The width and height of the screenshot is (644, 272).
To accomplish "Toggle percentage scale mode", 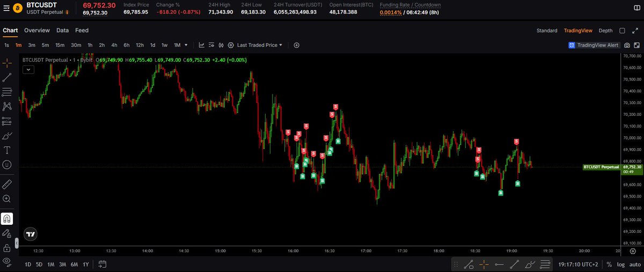I will pyautogui.click(x=609, y=264).
